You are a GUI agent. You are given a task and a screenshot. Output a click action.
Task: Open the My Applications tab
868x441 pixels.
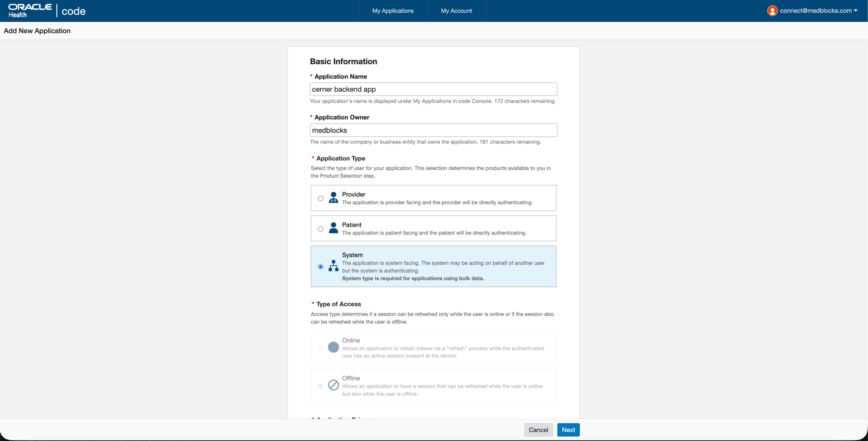point(393,11)
